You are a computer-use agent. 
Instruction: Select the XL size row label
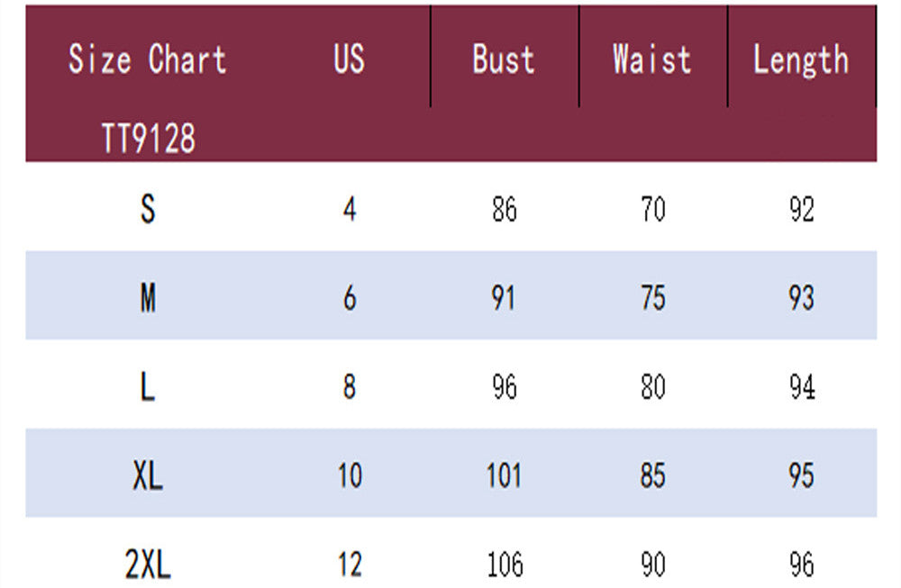pyautogui.click(x=148, y=475)
